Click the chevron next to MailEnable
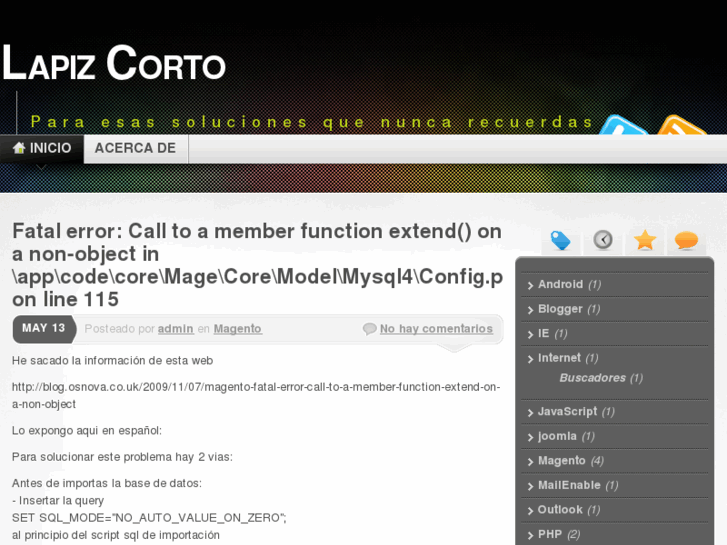 [530, 486]
